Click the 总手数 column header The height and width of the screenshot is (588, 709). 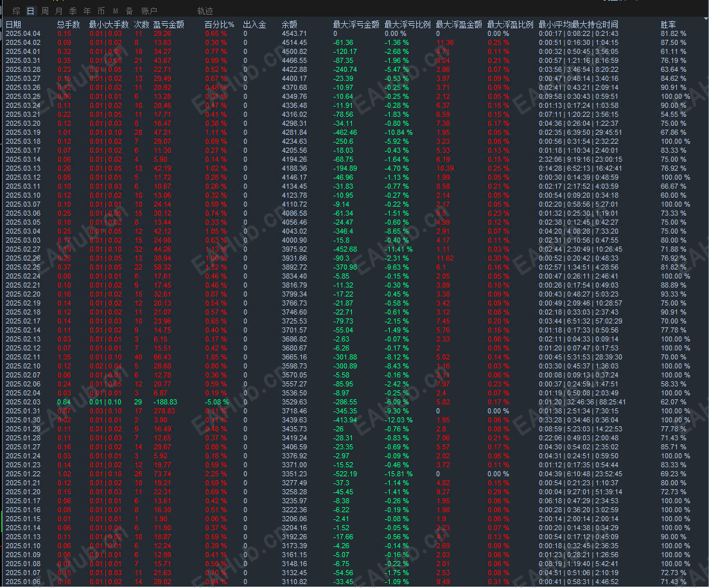[68, 24]
